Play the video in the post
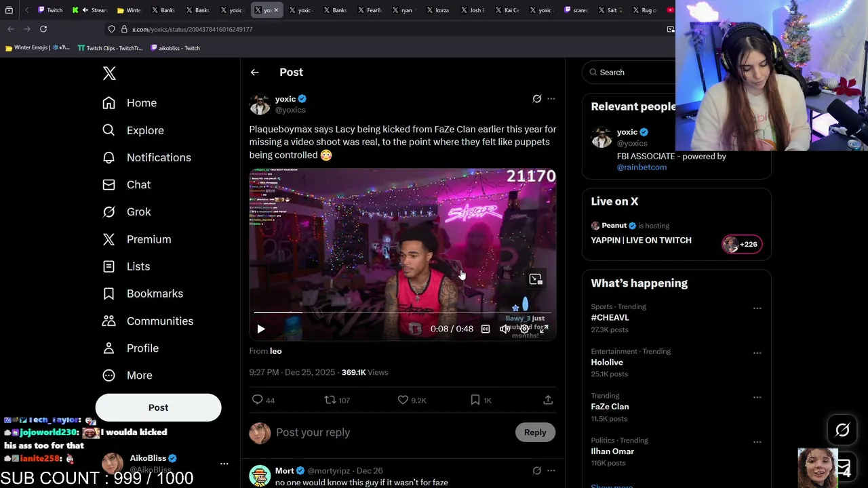Viewport: 868px width, 488px height. pyautogui.click(x=261, y=329)
